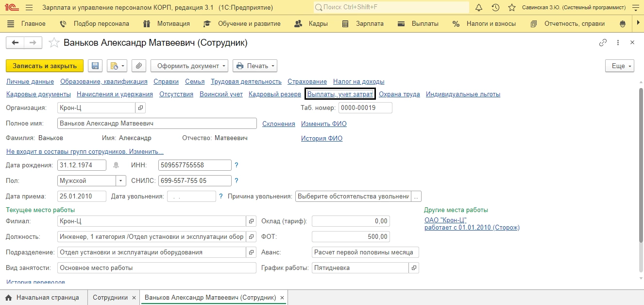Open the Кадры section
The width and height of the screenshot is (644, 305).
(311, 23)
